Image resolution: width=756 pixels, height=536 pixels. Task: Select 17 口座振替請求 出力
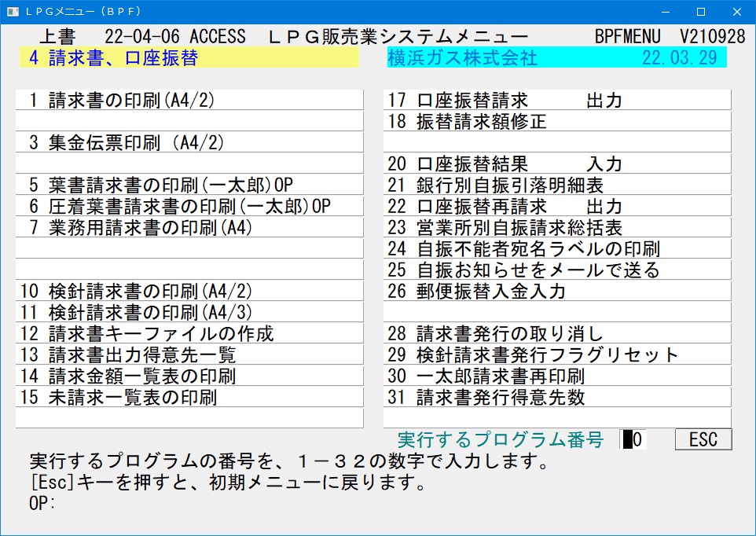click(557, 101)
